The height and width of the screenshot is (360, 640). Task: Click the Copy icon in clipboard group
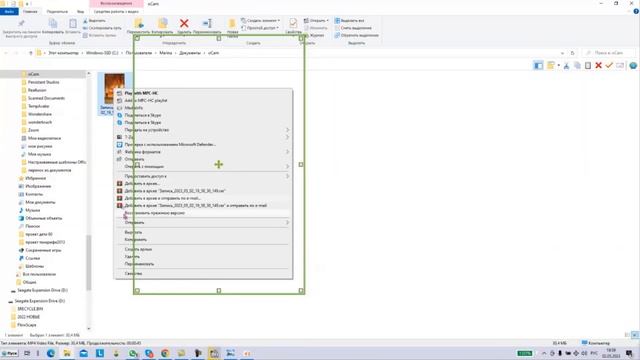[53, 24]
